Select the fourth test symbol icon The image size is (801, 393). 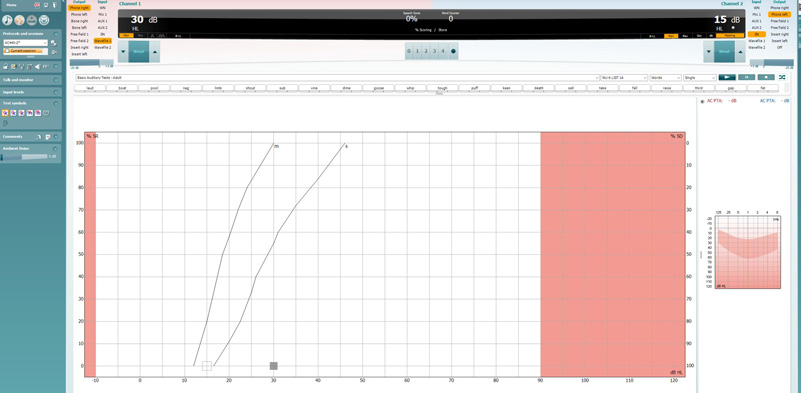pyautogui.click(x=30, y=112)
